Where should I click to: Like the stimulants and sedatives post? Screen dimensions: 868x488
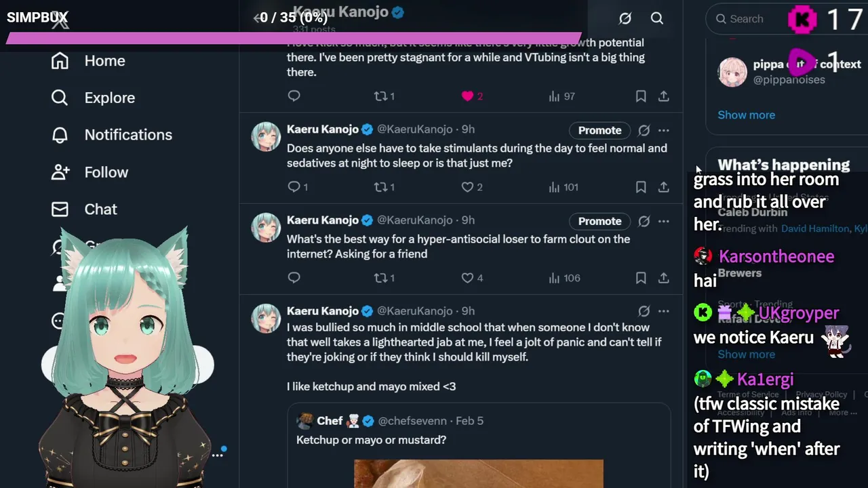pyautogui.click(x=467, y=187)
